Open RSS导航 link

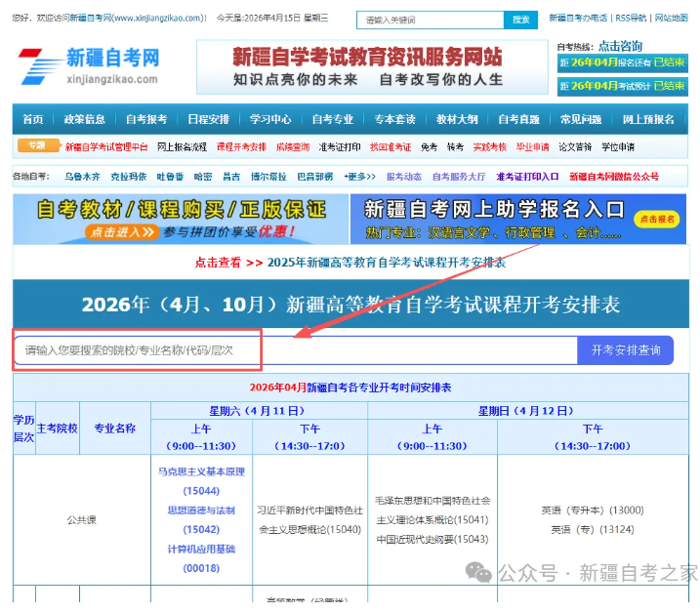pyautogui.click(x=631, y=19)
